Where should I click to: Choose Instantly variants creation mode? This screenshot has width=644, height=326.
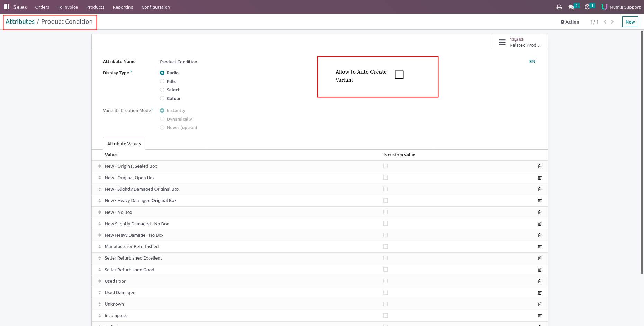pos(162,111)
